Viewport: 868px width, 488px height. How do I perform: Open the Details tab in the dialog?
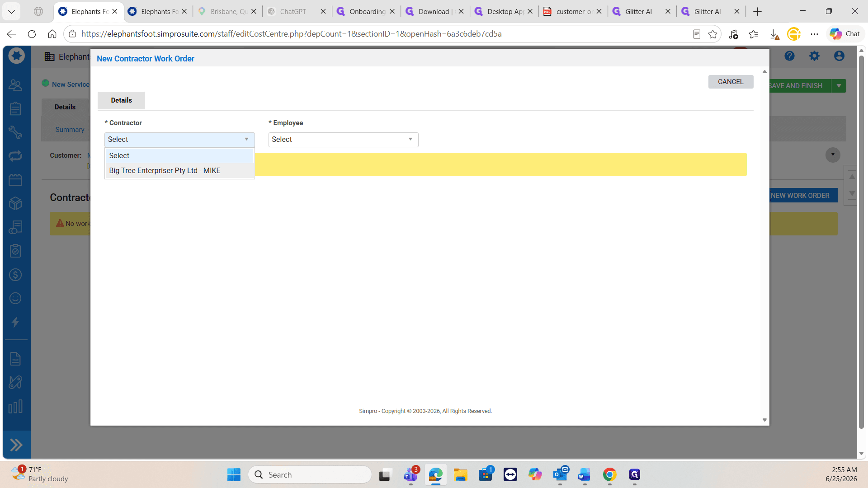point(121,100)
